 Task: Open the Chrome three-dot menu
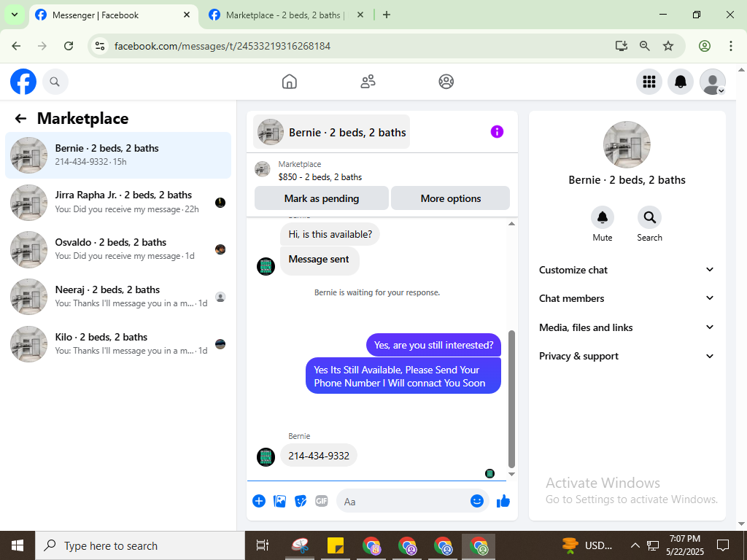tap(731, 46)
